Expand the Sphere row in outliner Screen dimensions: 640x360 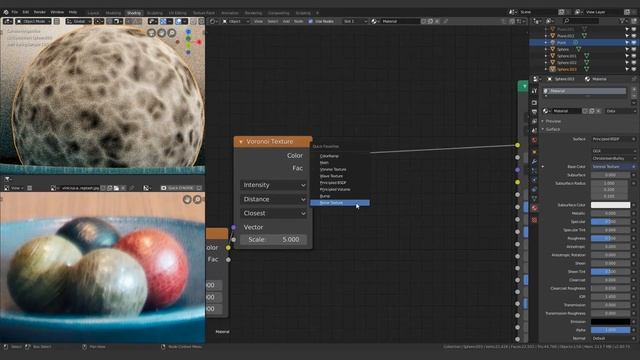546,49
